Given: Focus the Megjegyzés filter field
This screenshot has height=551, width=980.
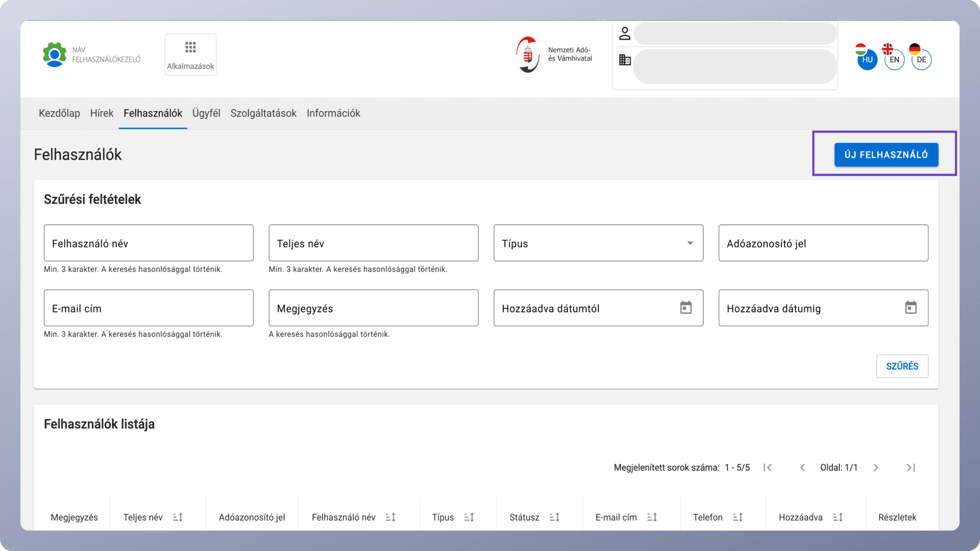Looking at the screenshot, I should click(373, 308).
